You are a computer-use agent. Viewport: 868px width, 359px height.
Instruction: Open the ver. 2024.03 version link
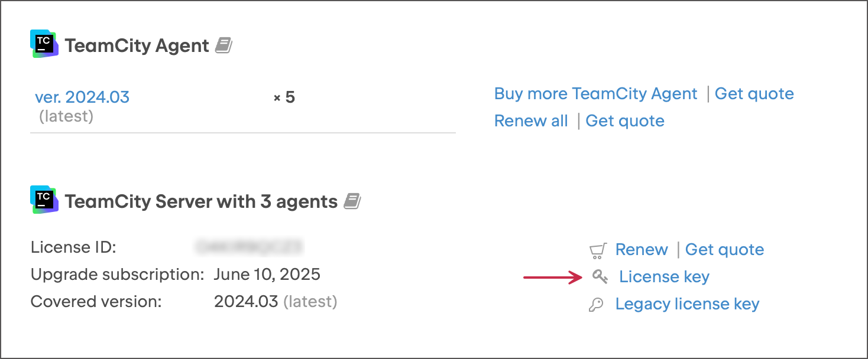[82, 97]
